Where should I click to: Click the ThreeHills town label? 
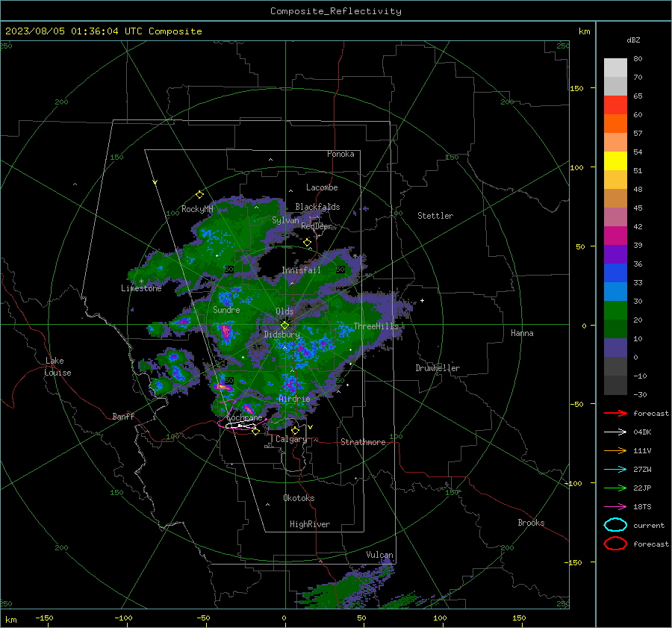point(376,326)
